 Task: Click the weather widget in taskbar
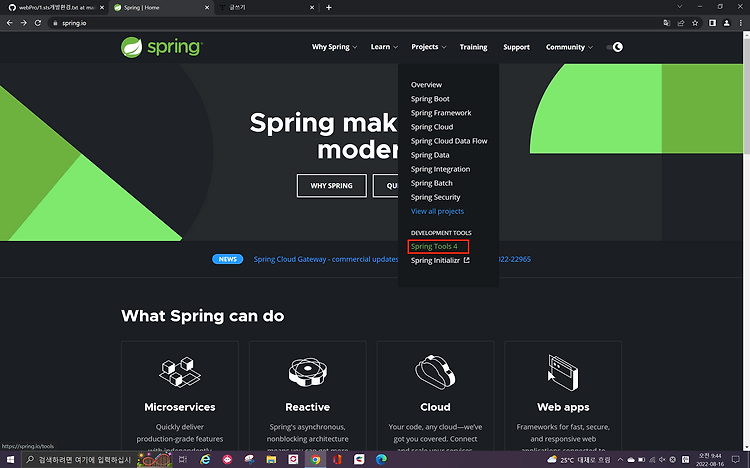[x=579, y=459]
